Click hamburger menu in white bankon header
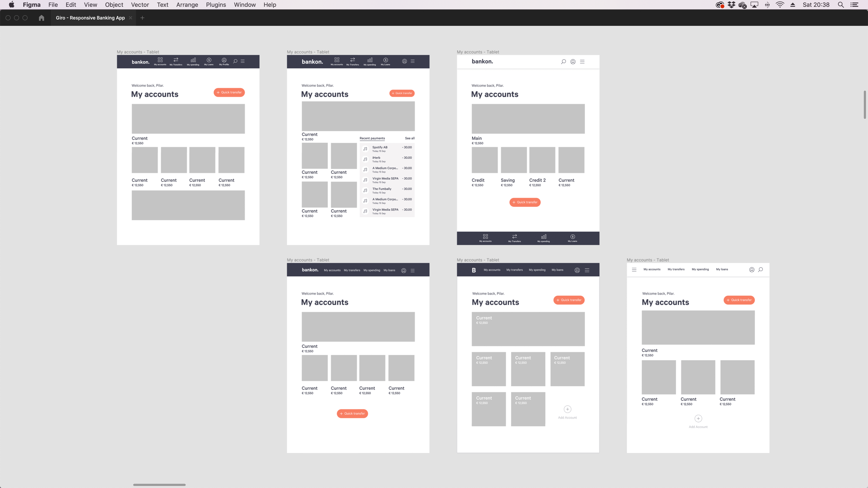868x488 pixels. point(582,61)
